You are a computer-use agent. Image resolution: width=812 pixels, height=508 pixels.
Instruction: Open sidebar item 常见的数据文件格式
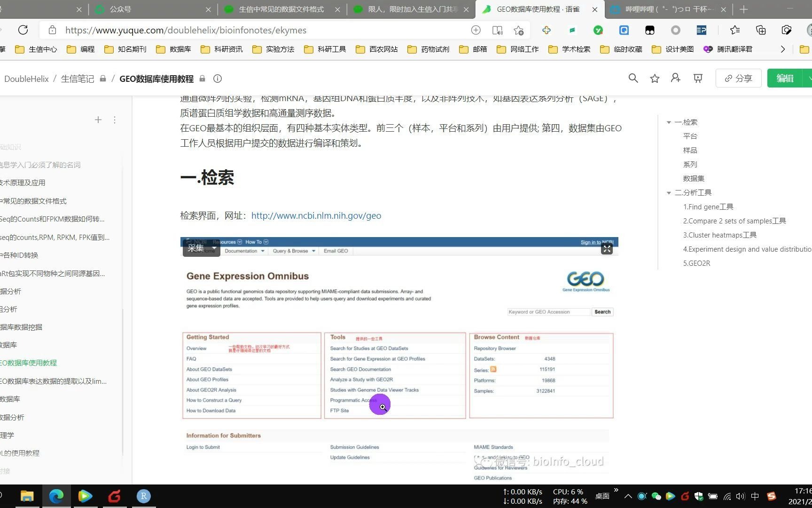(x=33, y=201)
